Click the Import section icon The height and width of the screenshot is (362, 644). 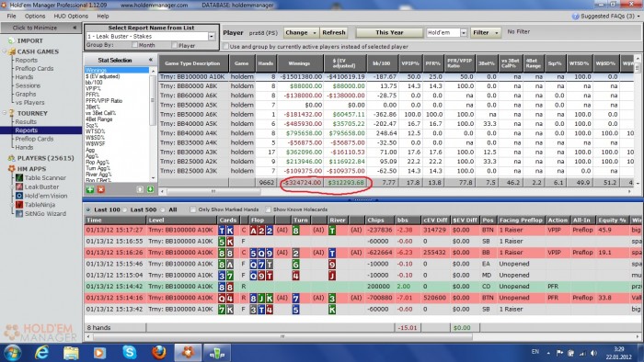click(x=11, y=40)
